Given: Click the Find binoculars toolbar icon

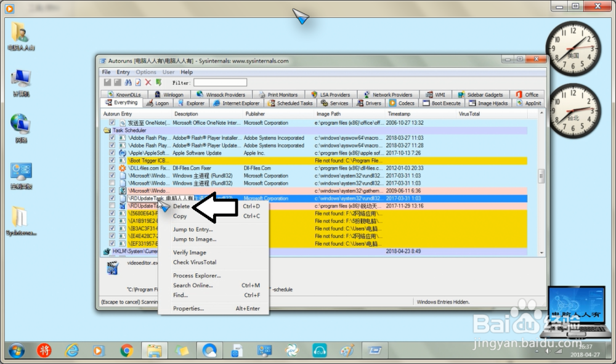Looking at the screenshot, I should tap(128, 83).
